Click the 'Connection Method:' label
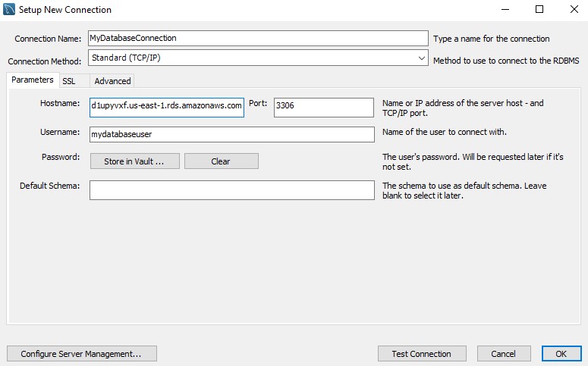588x366 pixels. point(45,61)
